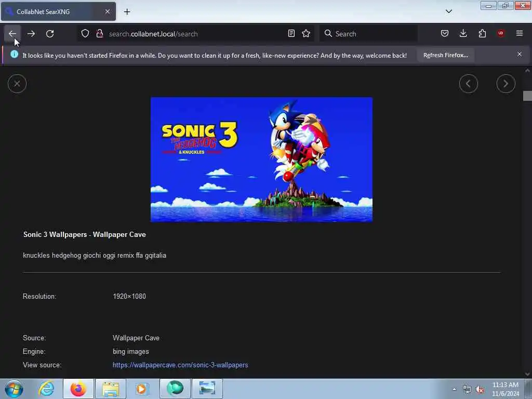Open muted volume tray icon
Viewport: 532px width, 399px height.
click(x=480, y=390)
